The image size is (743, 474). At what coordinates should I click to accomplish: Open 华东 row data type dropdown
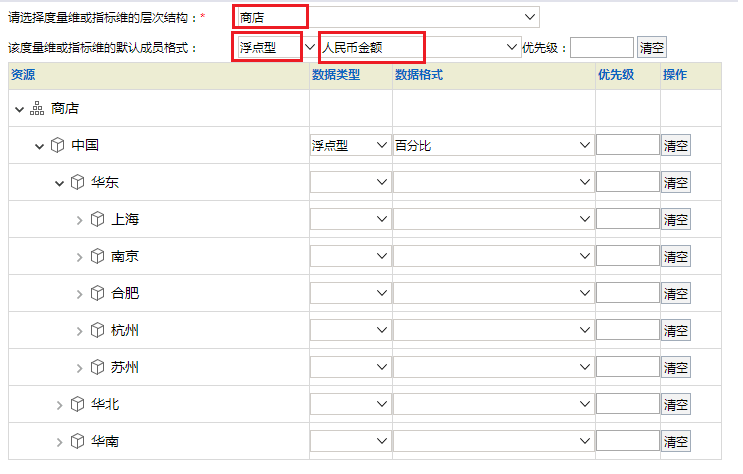(x=350, y=182)
